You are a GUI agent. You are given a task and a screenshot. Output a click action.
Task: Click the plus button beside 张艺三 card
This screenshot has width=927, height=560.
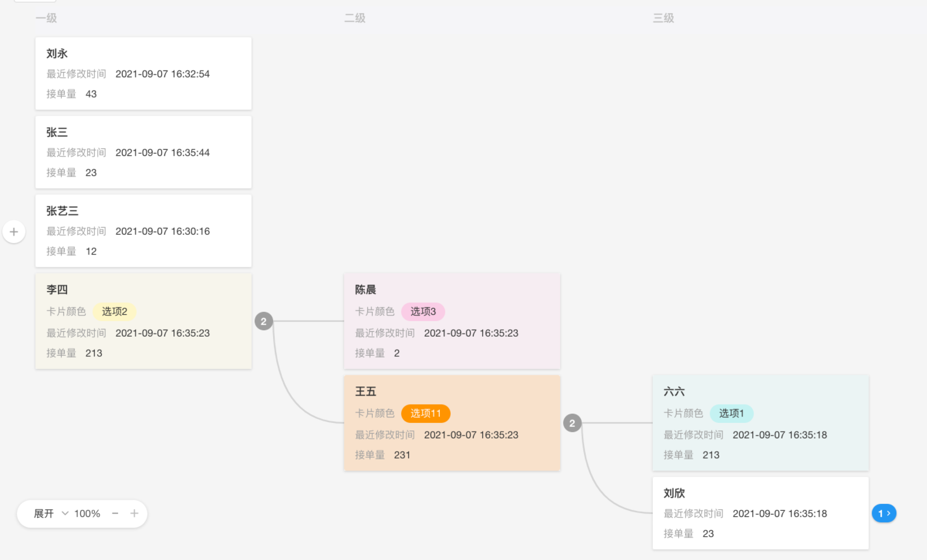coord(14,232)
